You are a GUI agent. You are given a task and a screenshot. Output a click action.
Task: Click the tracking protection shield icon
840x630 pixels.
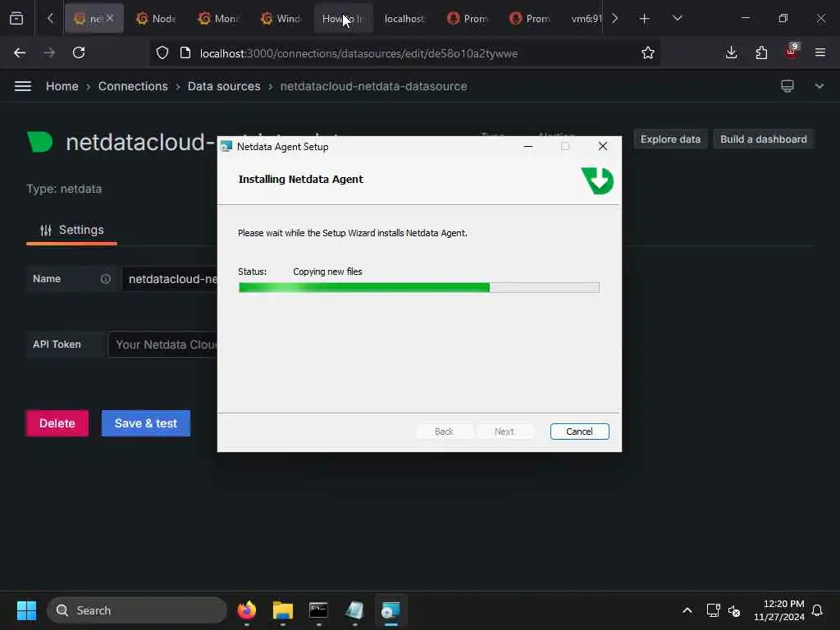coord(162,53)
